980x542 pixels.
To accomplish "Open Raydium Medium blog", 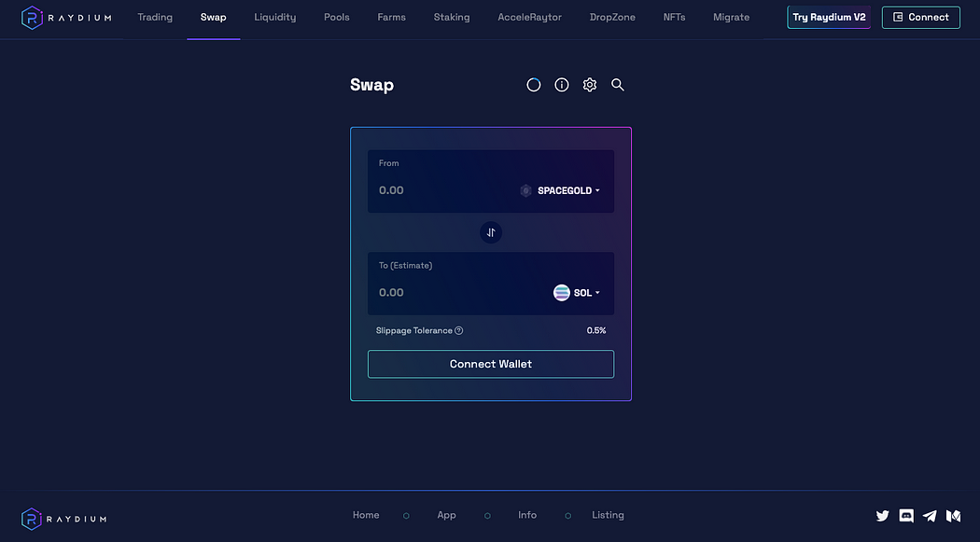I will pyautogui.click(x=953, y=516).
